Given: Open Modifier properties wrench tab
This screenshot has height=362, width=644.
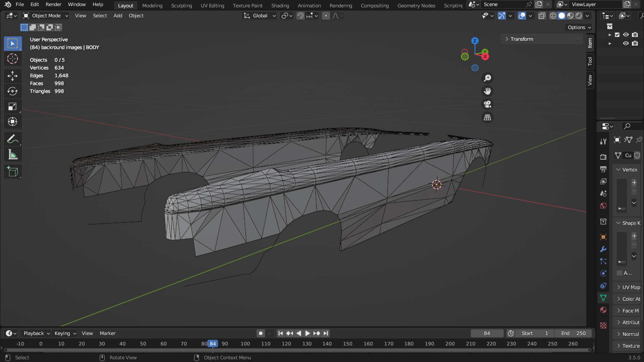Looking at the screenshot, I should pyautogui.click(x=603, y=249).
